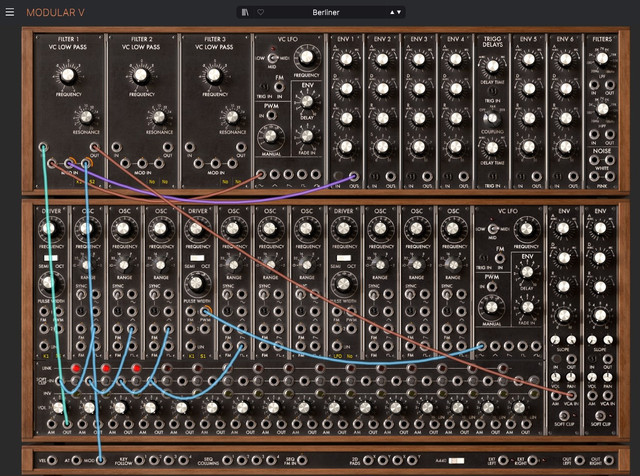The image size is (640, 476).
Task: Open the hamburger main menu
Action: (10, 12)
